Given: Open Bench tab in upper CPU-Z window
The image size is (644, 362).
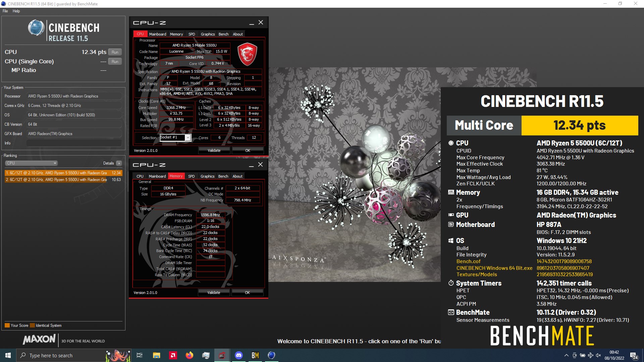Looking at the screenshot, I should (x=223, y=34).
